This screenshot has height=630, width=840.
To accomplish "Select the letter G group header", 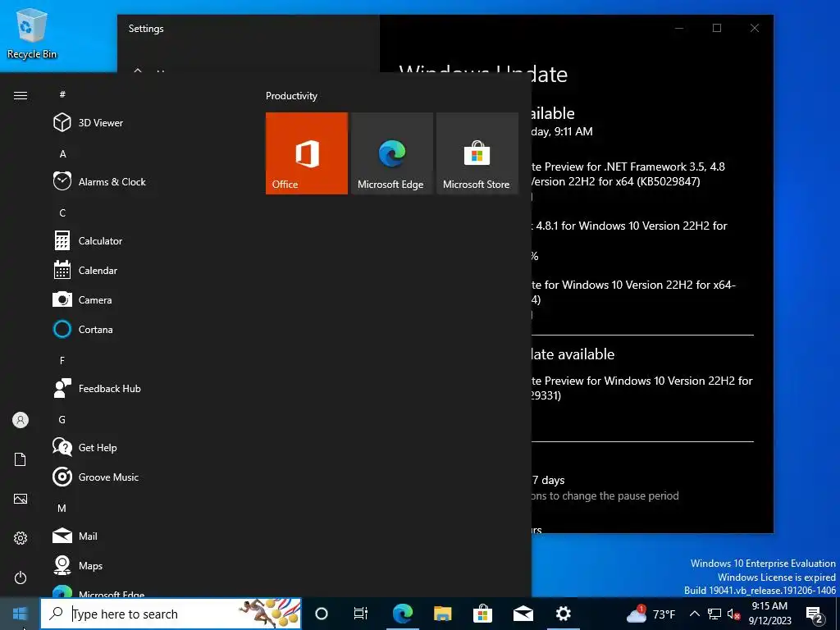I will [x=62, y=419].
